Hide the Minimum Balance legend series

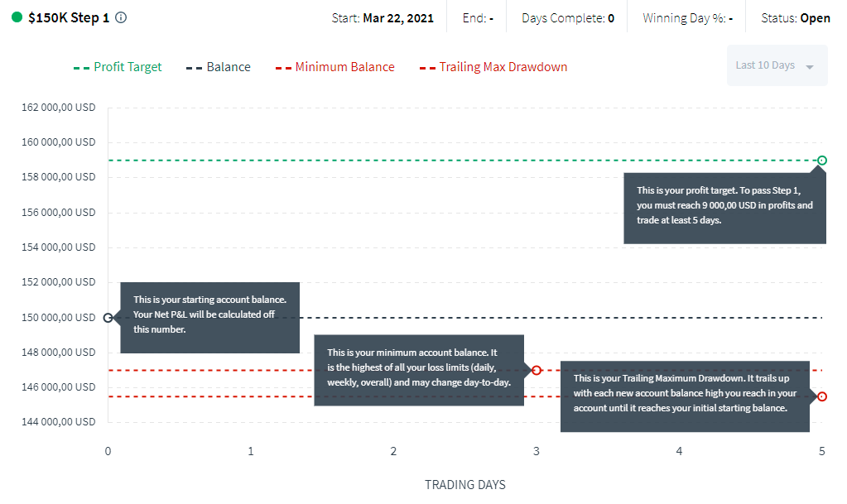pyautogui.click(x=335, y=67)
